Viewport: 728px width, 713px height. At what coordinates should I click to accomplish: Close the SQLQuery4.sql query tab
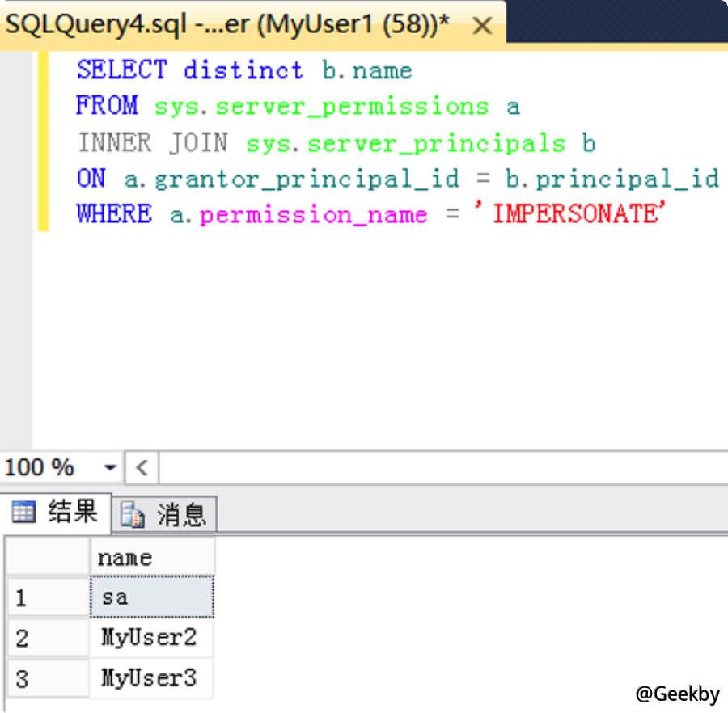click(481, 25)
